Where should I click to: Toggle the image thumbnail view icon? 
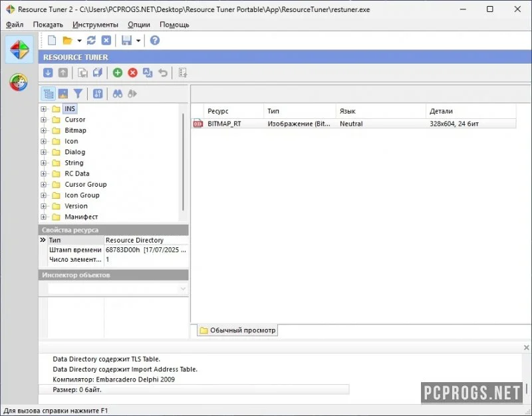63,94
